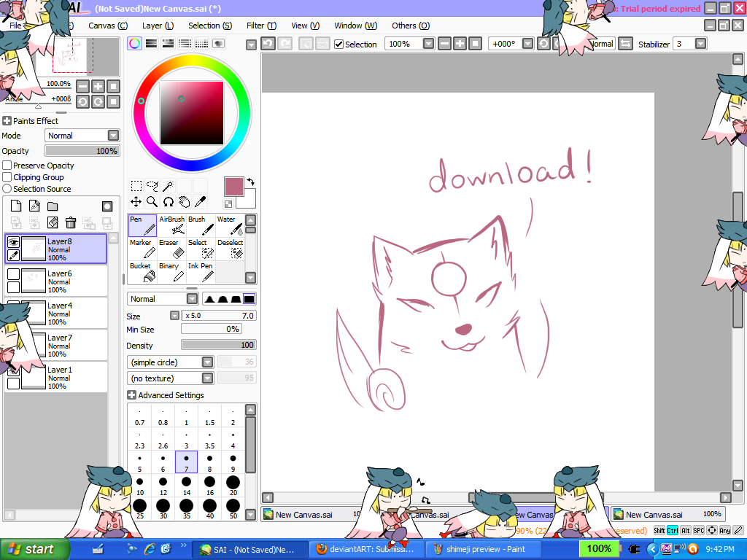Pick the eyedropper color picker tool
747x560 pixels.
[x=201, y=202]
